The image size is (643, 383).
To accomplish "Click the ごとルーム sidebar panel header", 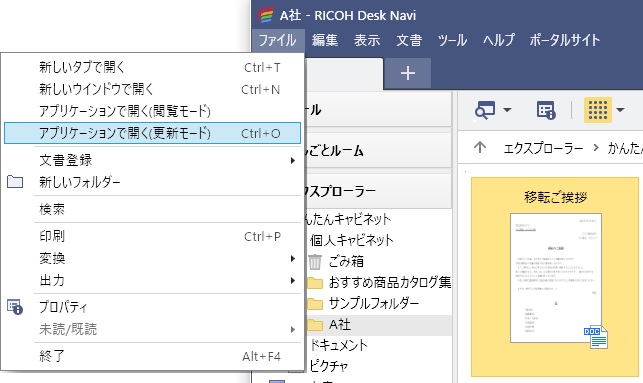I will 378,150.
